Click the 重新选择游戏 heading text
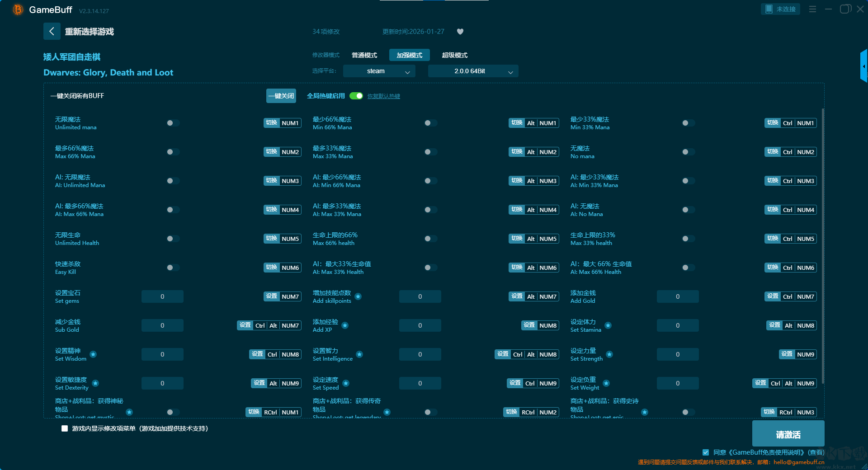 click(89, 32)
